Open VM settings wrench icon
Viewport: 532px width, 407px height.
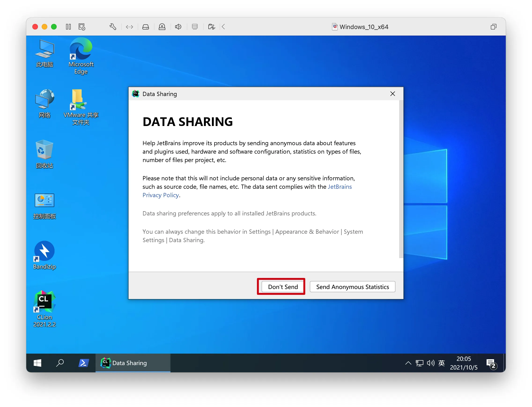pos(113,27)
